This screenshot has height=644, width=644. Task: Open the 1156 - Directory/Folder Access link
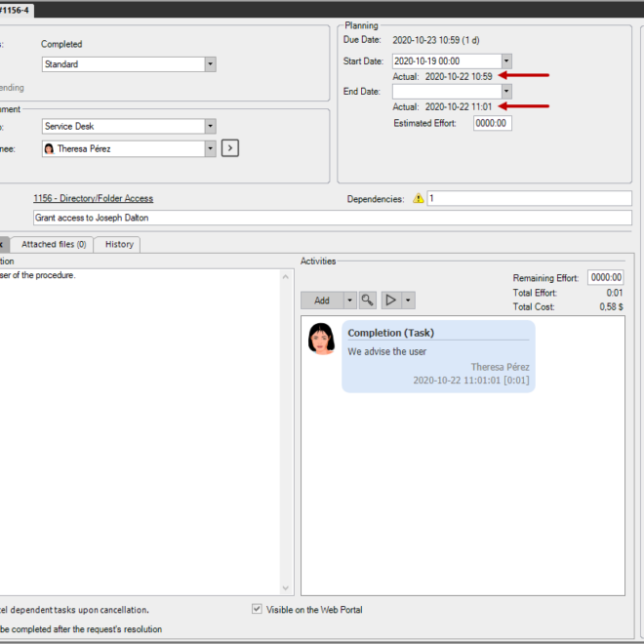93,199
